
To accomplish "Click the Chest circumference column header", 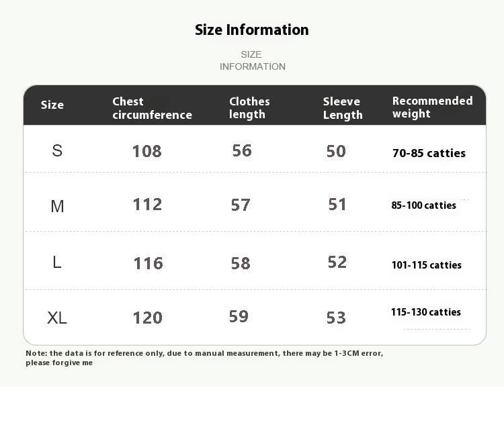I will (x=152, y=108).
